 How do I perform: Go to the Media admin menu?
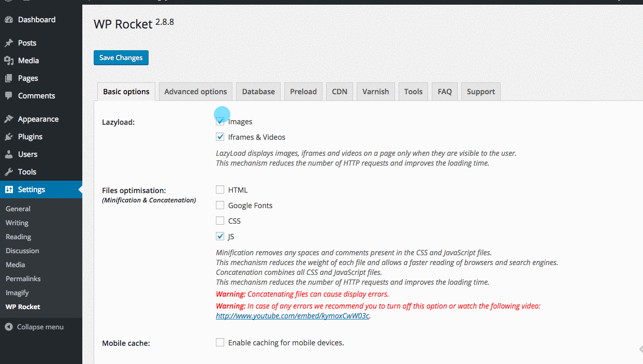click(41, 61)
